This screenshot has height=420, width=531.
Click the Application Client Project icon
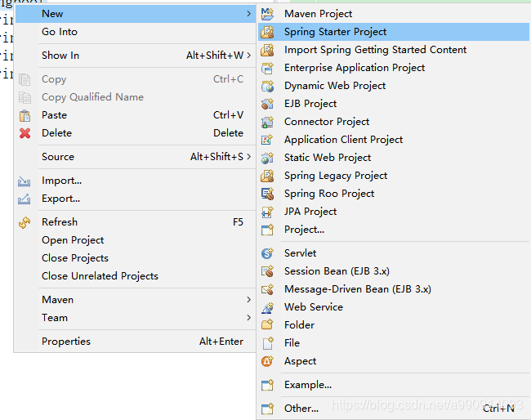coord(267,140)
